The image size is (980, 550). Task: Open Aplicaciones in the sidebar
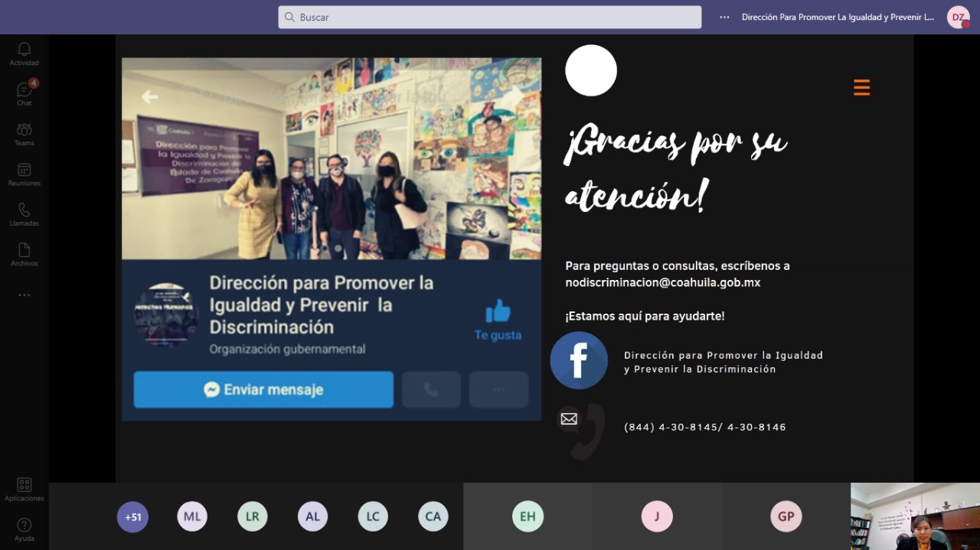click(24, 489)
